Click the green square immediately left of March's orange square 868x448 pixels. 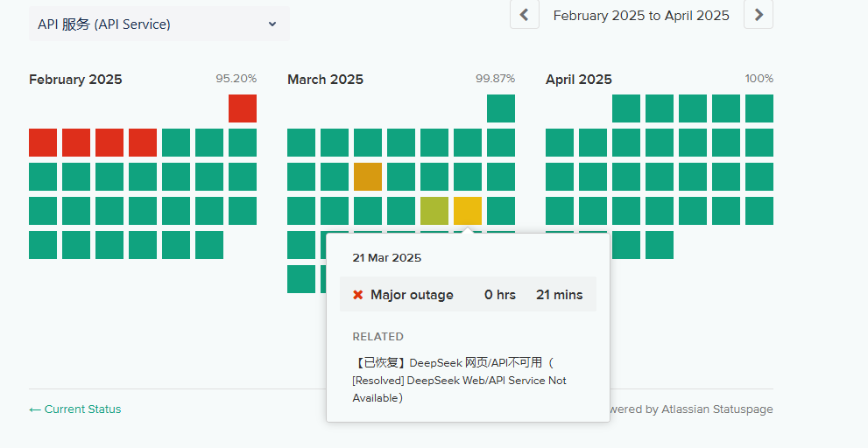pos(335,177)
